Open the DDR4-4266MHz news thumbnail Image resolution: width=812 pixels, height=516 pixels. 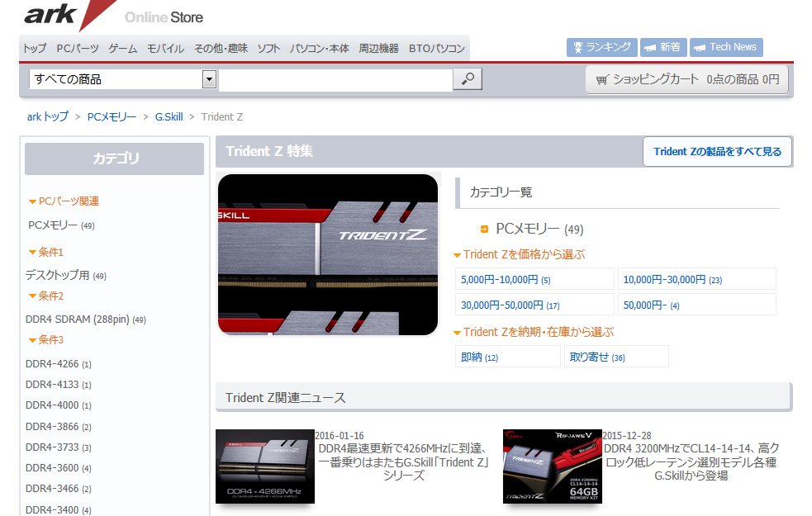[x=265, y=466]
